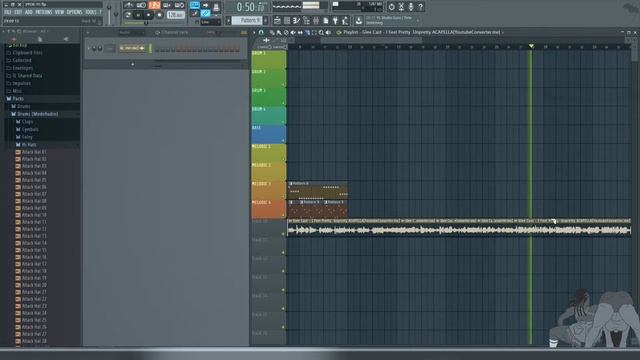640x360 pixels.
Task: Toggle typing keyboard to piano
Action: click(x=195, y=4)
